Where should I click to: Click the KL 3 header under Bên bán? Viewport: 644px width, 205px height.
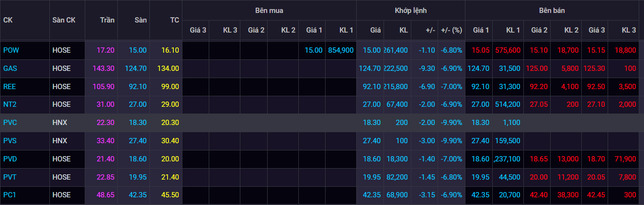click(629, 30)
